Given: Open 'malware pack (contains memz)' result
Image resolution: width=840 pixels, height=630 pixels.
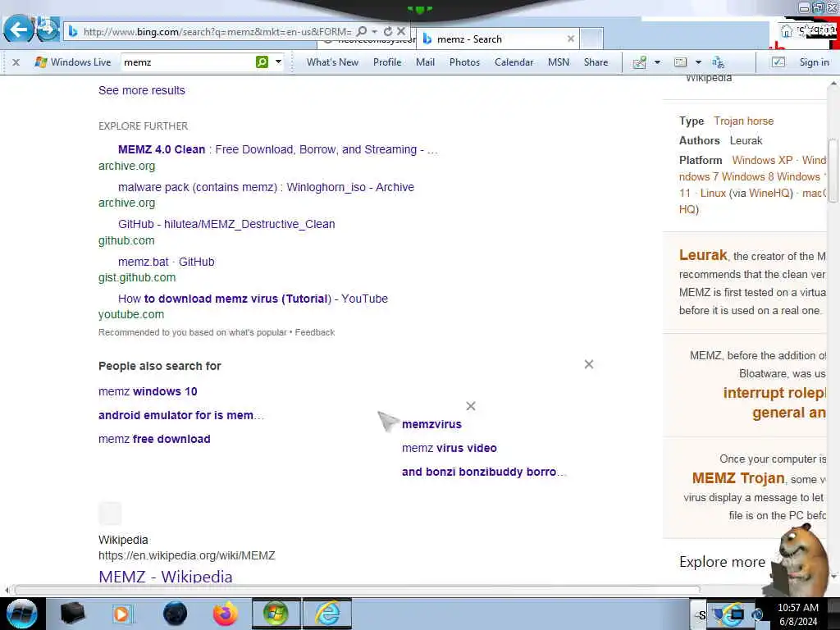Looking at the screenshot, I should [266, 187].
